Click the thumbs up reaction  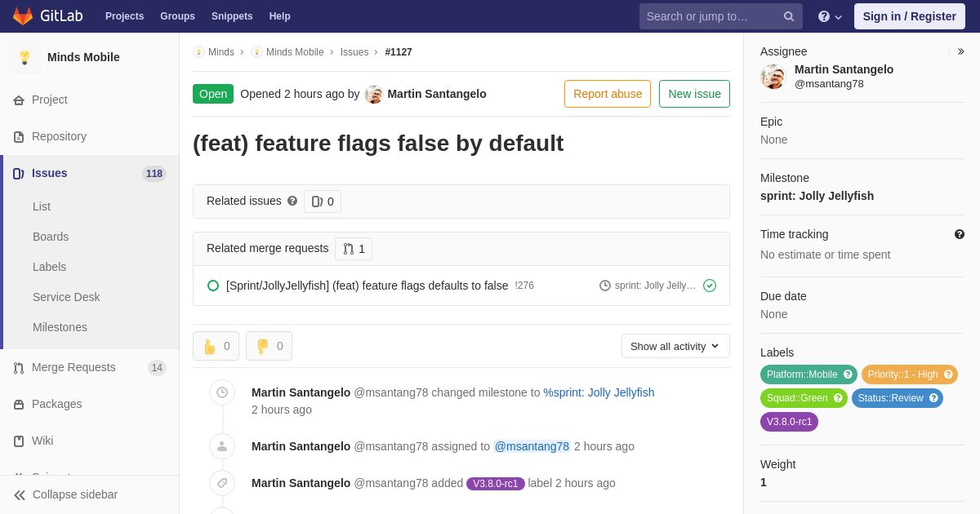pyautogui.click(x=216, y=346)
